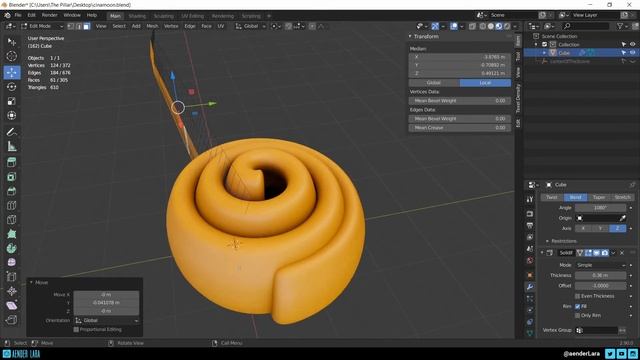Open the Output properties tab
This screenshot has width=640, height=360.
click(530, 225)
